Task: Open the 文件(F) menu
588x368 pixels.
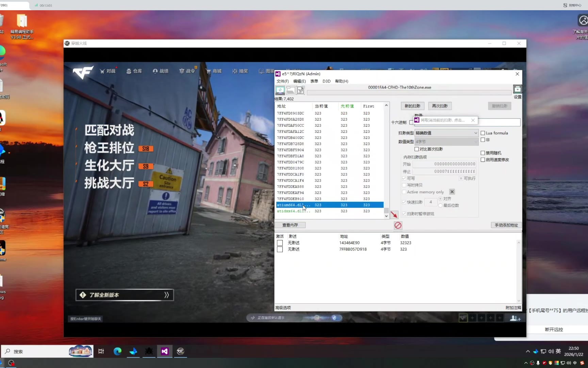Action: coord(282,81)
